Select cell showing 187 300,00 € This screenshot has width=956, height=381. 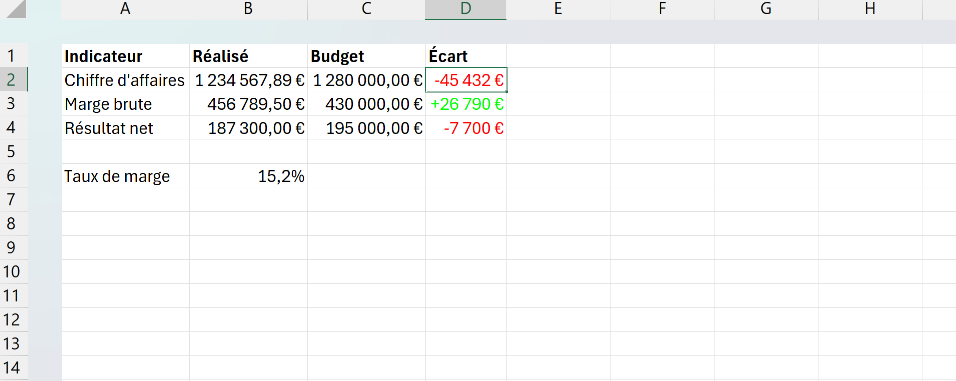pos(248,128)
